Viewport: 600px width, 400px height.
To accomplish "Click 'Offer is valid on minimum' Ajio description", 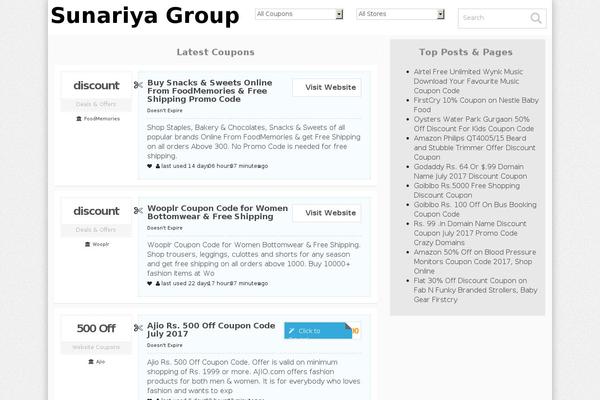I will click(x=254, y=377).
